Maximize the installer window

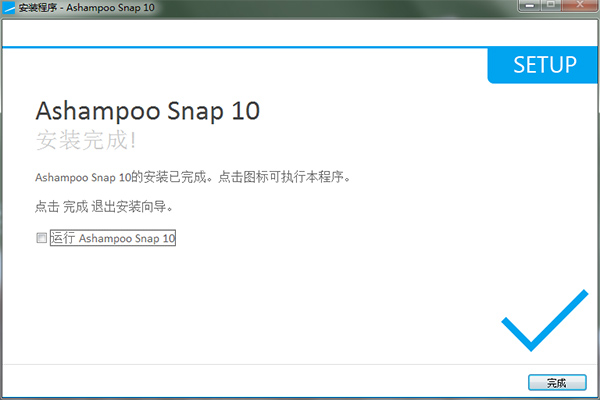click(x=551, y=5)
